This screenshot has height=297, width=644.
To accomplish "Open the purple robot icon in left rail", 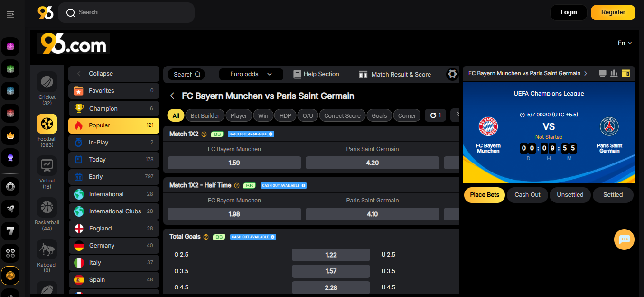I will click(10, 47).
